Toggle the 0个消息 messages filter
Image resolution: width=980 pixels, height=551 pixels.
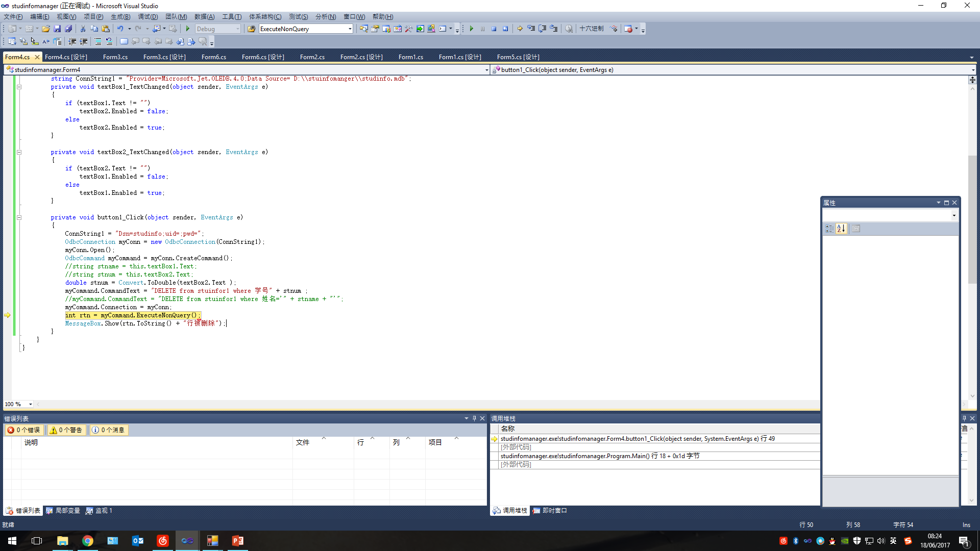[x=109, y=430]
